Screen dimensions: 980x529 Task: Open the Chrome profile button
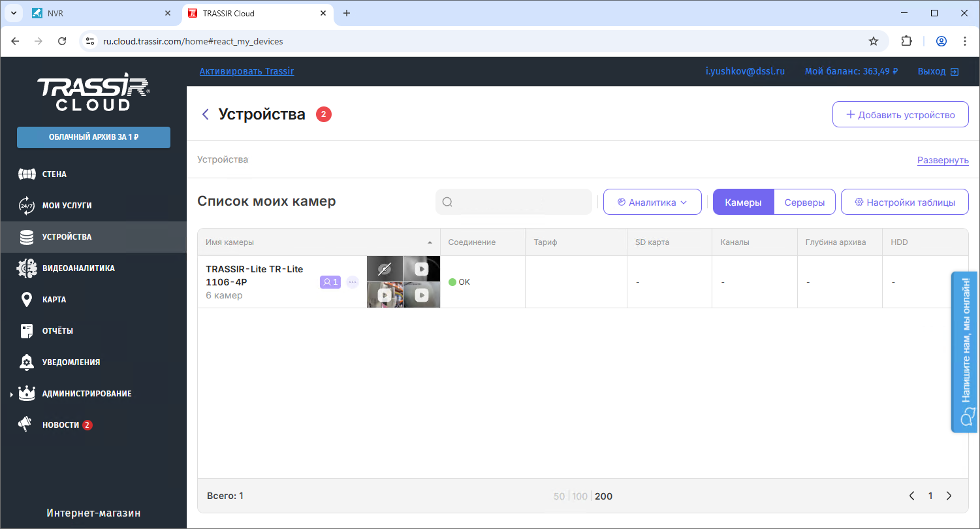click(x=941, y=41)
